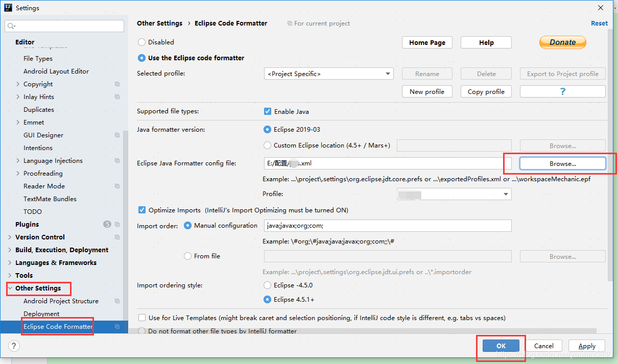This screenshot has height=364, width=618.
Task: Select the Eclipse -4.5.0 radio button
Action: coord(267,285)
